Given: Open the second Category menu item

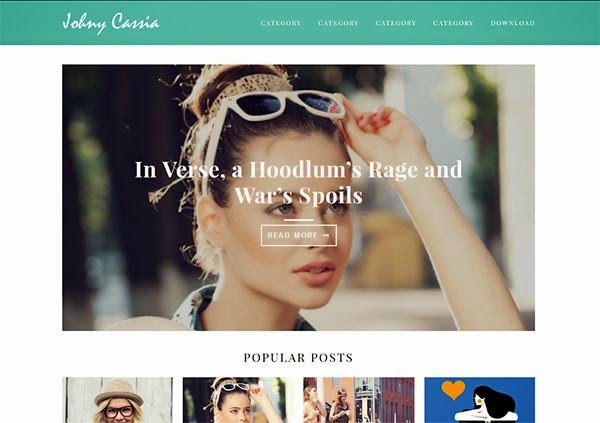Looking at the screenshot, I should [338, 23].
